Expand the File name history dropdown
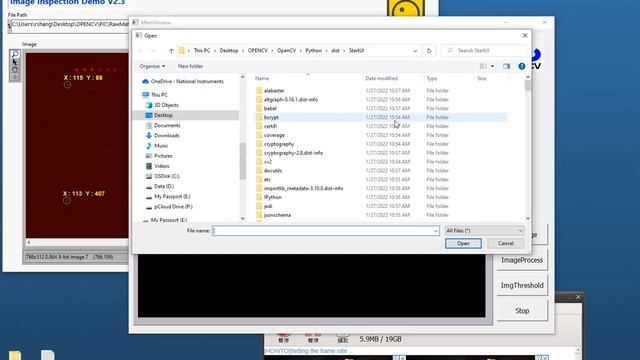Viewport: 640px width, 360px height. pyautogui.click(x=436, y=231)
